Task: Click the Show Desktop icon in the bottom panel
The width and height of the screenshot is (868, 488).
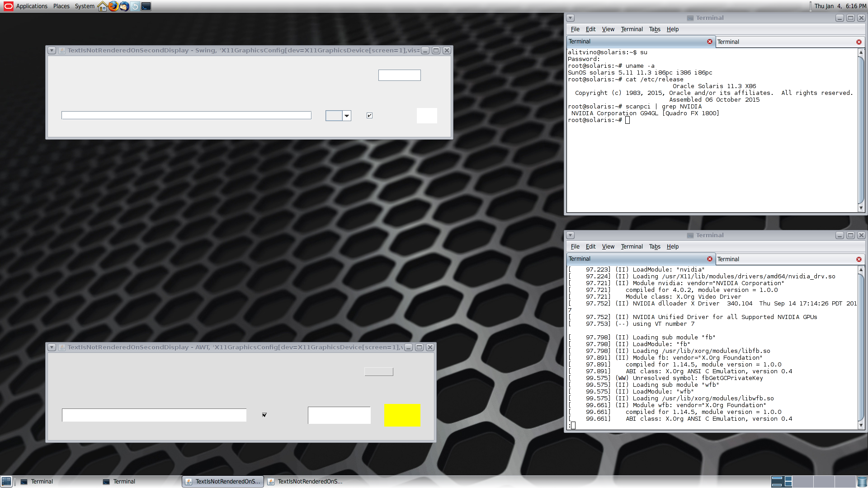Action: pos(6,481)
